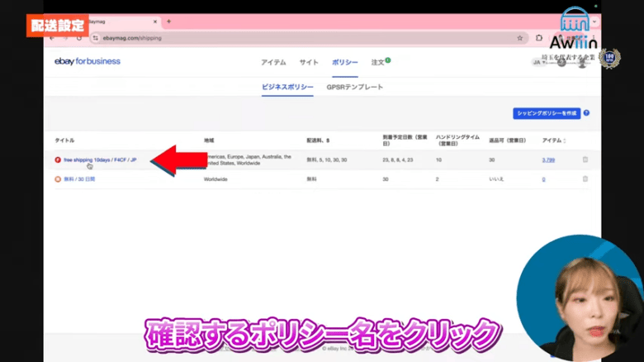
Task: Open the JA language selector
Action: 537,62
